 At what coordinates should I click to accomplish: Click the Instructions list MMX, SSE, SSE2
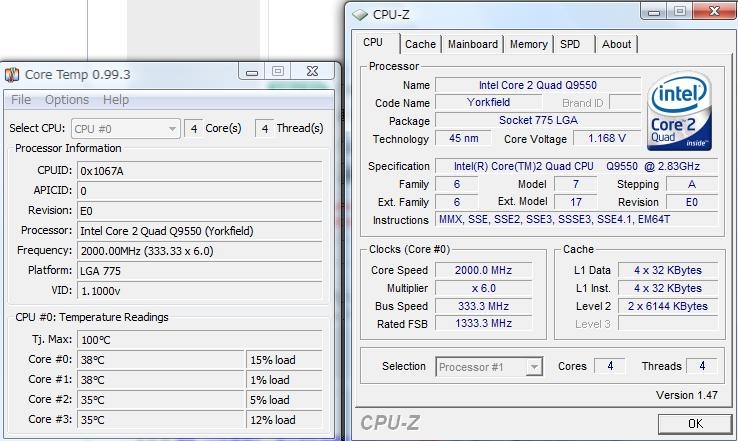(x=577, y=219)
